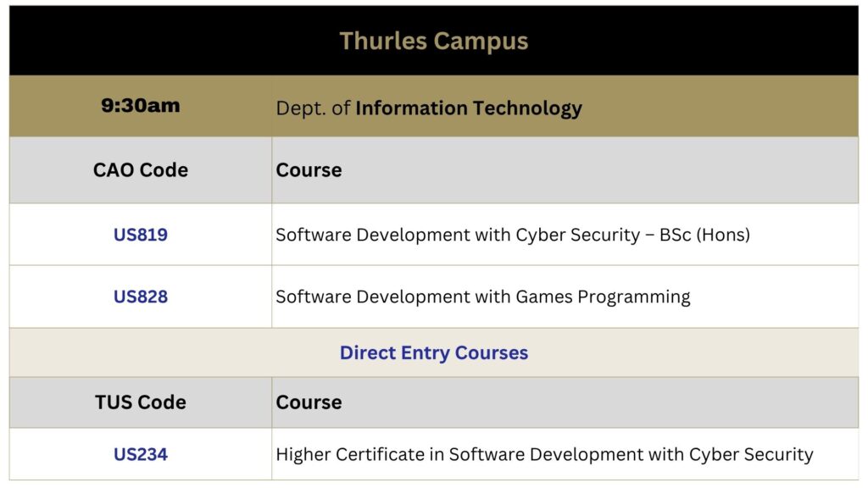Click the word Information Technology in bold

[x=469, y=108]
